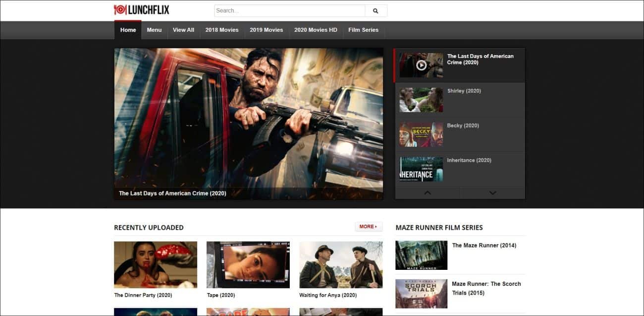The width and height of the screenshot is (644, 316).
Task: Open Inheritance (2020) thumbnail
Action: pos(421,169)
